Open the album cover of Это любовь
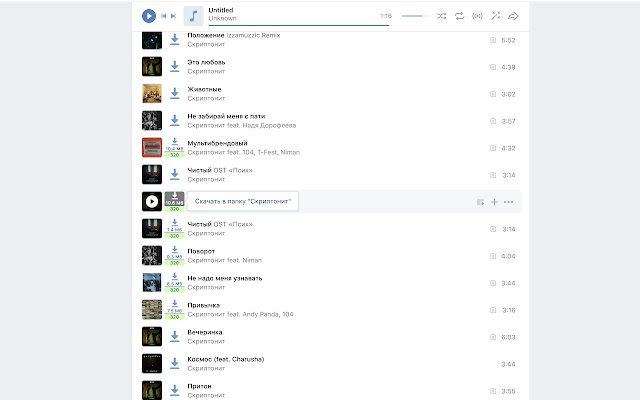Image resolution: width=640 pixels, height=400 pixels. pos(152,67)
